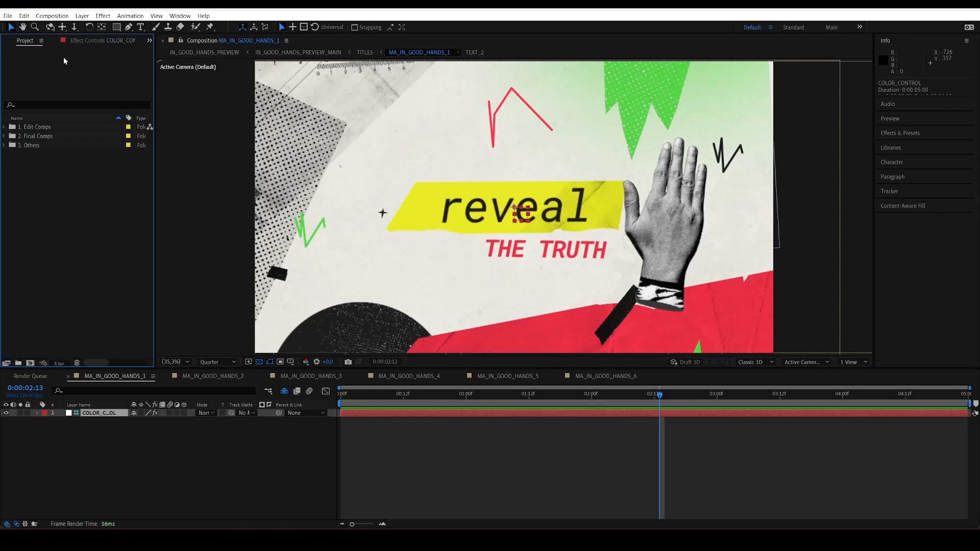The height and width of the screenshot is (551, 980).
Task: Go to TITLES in comp breadcrumb
Action: (x=364, y=53)
